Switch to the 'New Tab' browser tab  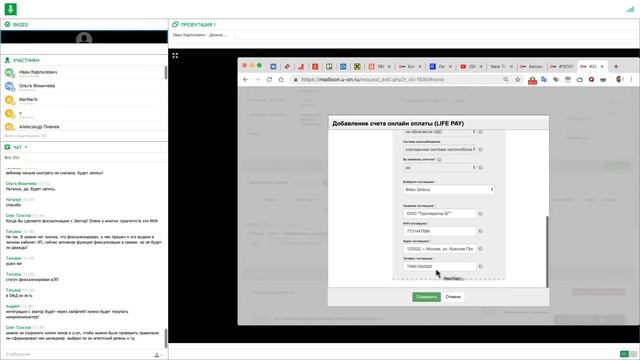[x=502, y=67]
